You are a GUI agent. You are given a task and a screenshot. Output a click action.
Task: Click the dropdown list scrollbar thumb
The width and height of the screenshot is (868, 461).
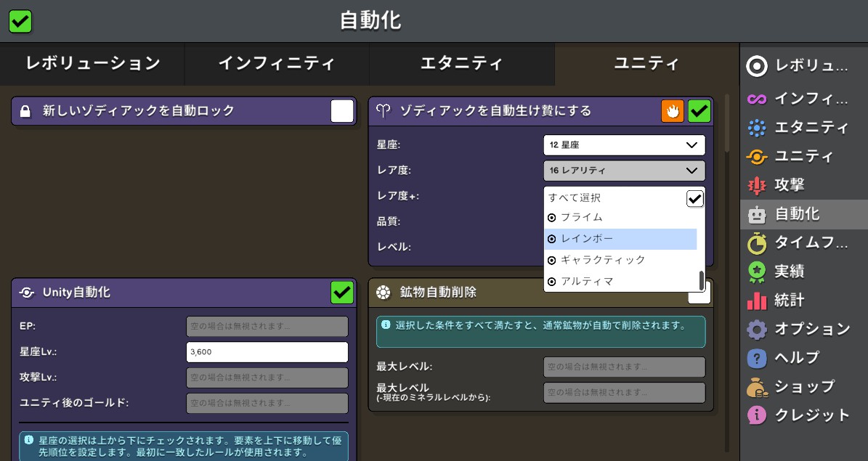(x=702, y=280)
